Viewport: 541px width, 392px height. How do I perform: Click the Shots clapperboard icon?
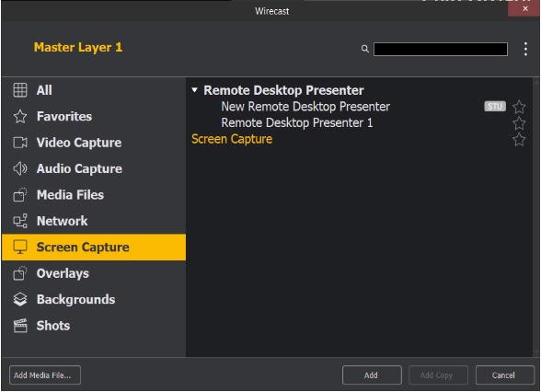click(20, 326)
